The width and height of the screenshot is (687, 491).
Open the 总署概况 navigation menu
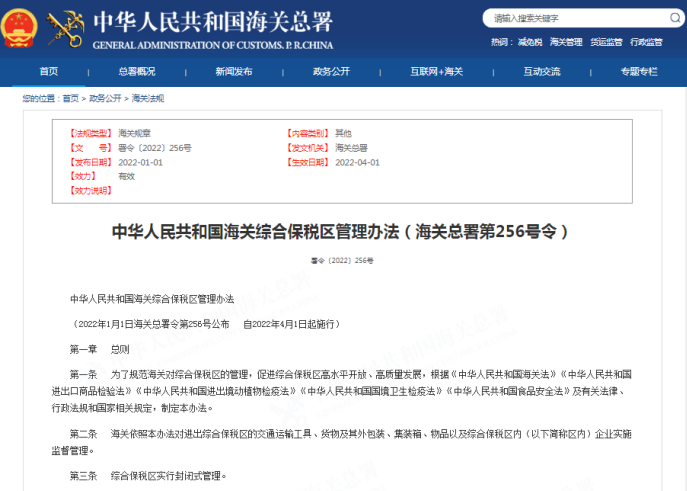[137, 71]
